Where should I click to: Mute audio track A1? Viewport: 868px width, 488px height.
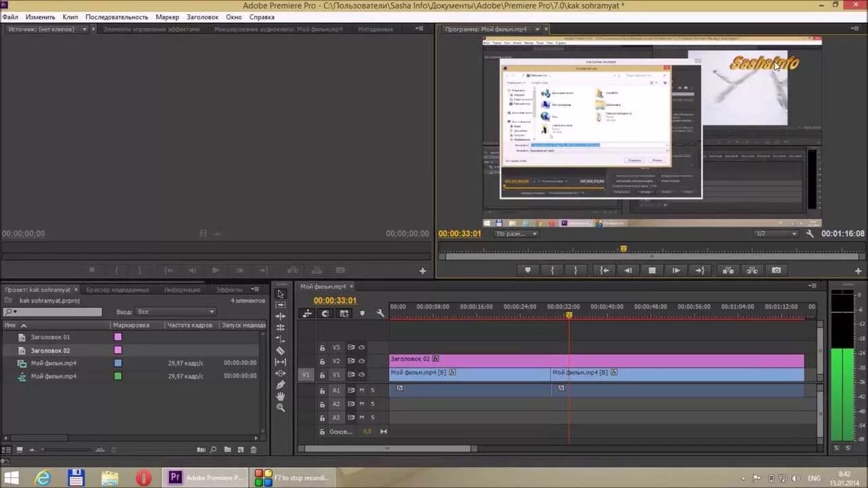(361, 390)
